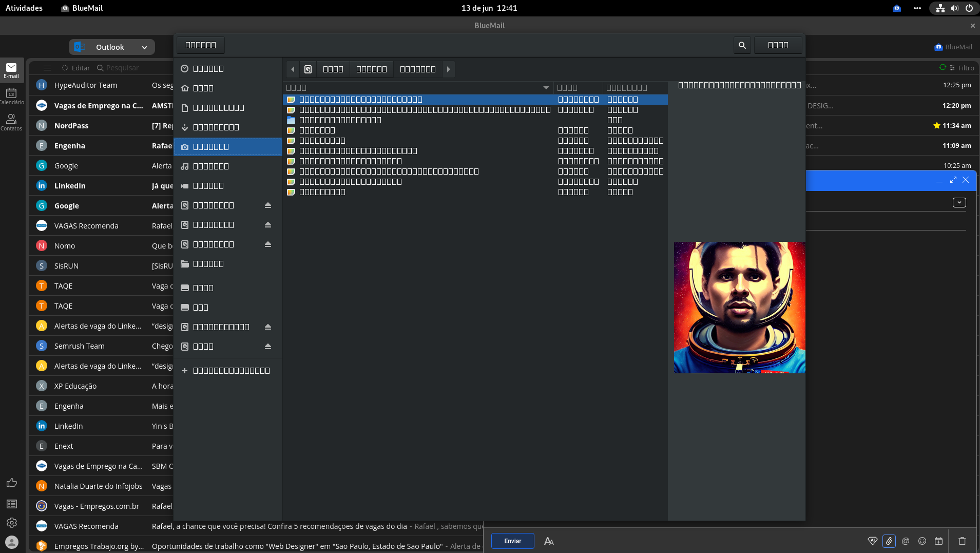Toggle the star on the 11:34 am message
This screenshot has height=553, width=980.
(936, 125)
